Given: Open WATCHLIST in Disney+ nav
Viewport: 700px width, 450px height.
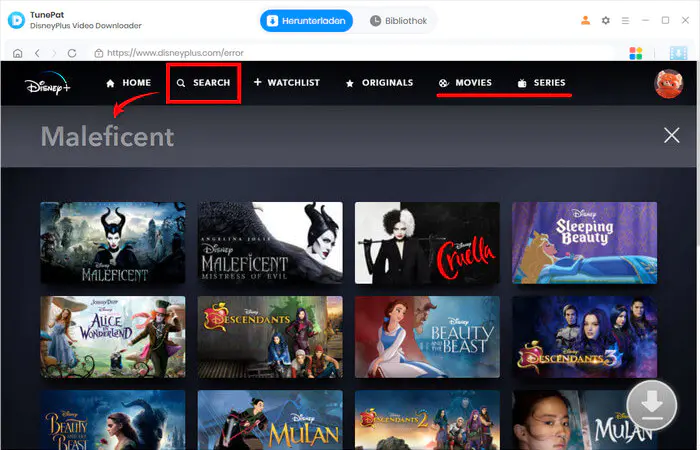Looking at the screenshot, I should pyautogui.click(x=287, y=83).
